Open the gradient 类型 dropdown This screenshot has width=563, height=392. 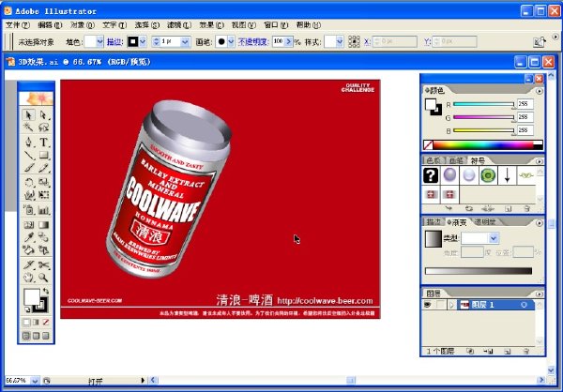click(x=494, y=238)
